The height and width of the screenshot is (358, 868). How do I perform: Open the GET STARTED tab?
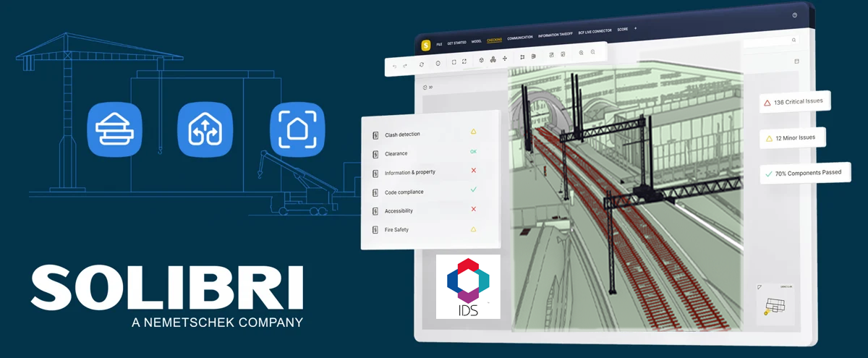pos(456,43)
